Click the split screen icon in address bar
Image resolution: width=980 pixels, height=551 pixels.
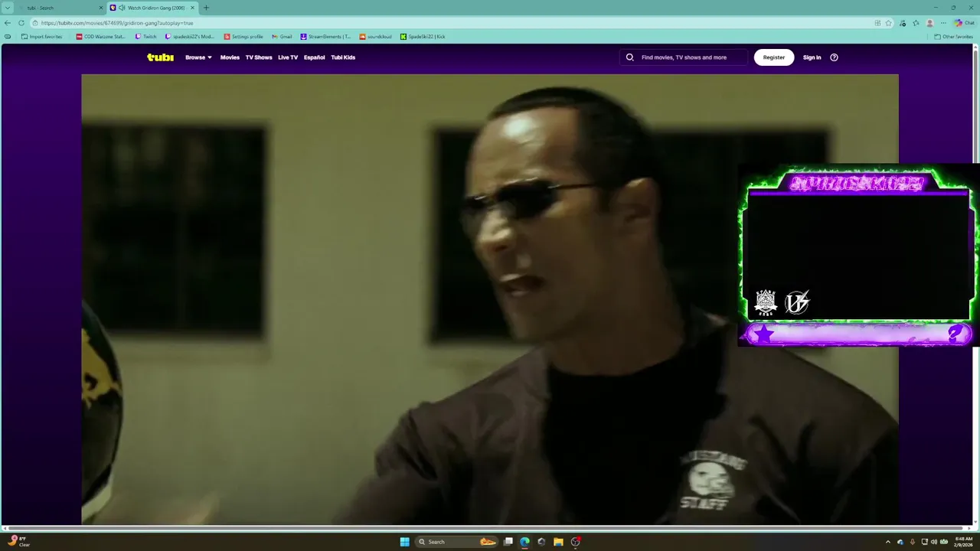[877, 23]
